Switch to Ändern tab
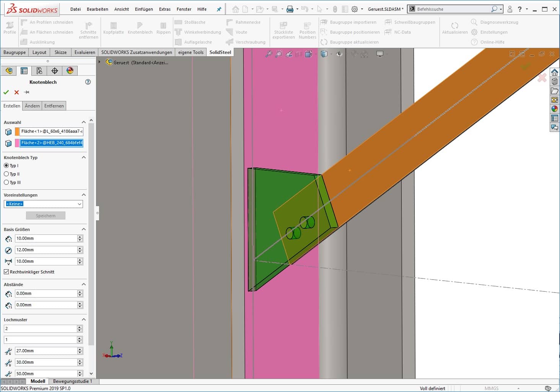 click(x=32, y=106)
